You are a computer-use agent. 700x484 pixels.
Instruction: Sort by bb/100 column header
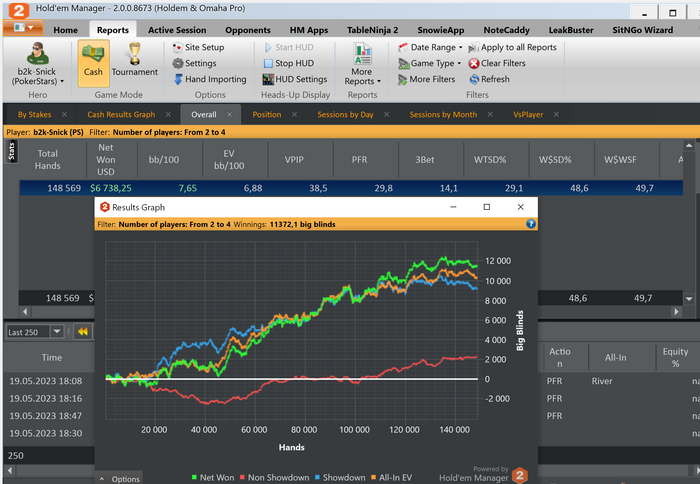coord(164,159)
